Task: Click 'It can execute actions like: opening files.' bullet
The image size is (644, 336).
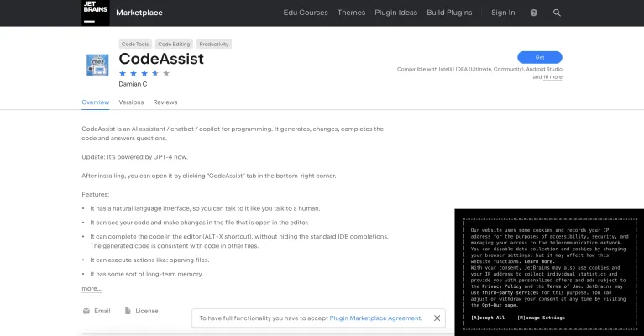Action: pos(149,260)
